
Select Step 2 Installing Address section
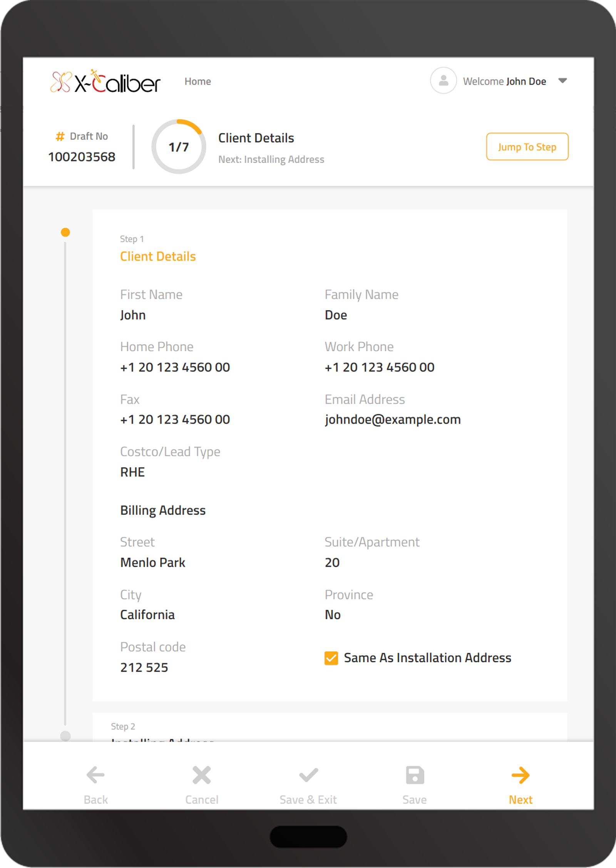162,734
